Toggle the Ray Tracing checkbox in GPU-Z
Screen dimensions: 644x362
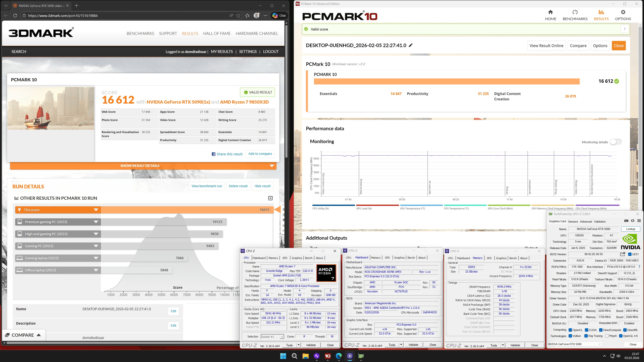coord(586,336)
